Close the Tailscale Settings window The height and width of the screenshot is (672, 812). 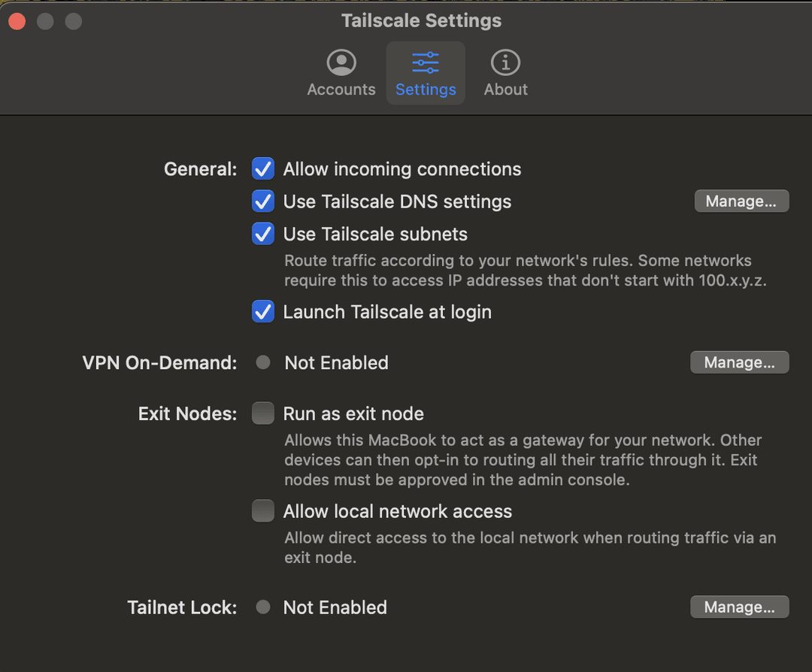[x=17, y=21]
